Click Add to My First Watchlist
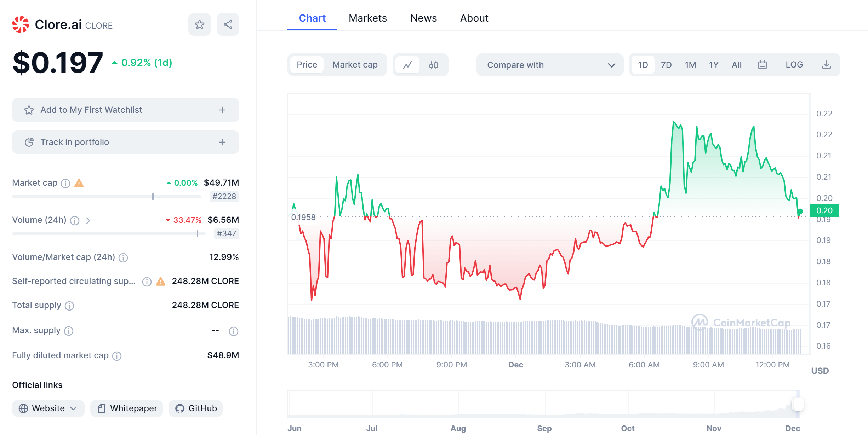 [x=125, y=110]
